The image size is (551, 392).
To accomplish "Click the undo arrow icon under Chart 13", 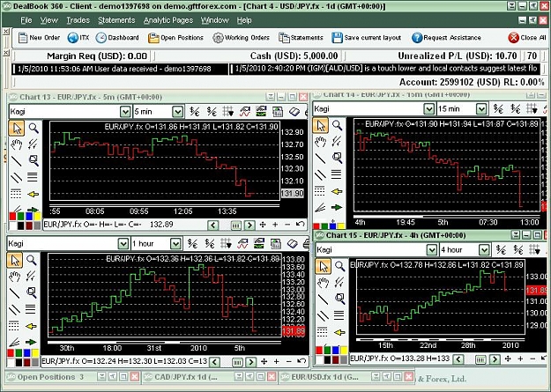I will (301, 224).
